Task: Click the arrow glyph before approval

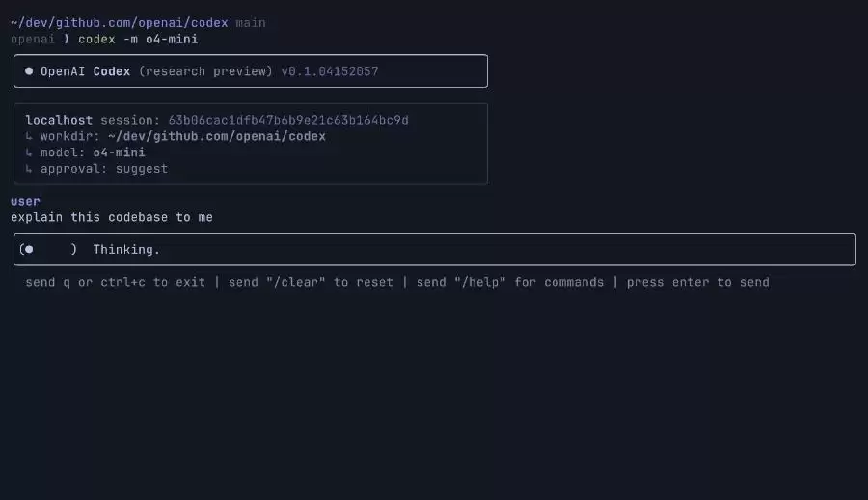Action: pyautogui.click(x=29, y=169)
